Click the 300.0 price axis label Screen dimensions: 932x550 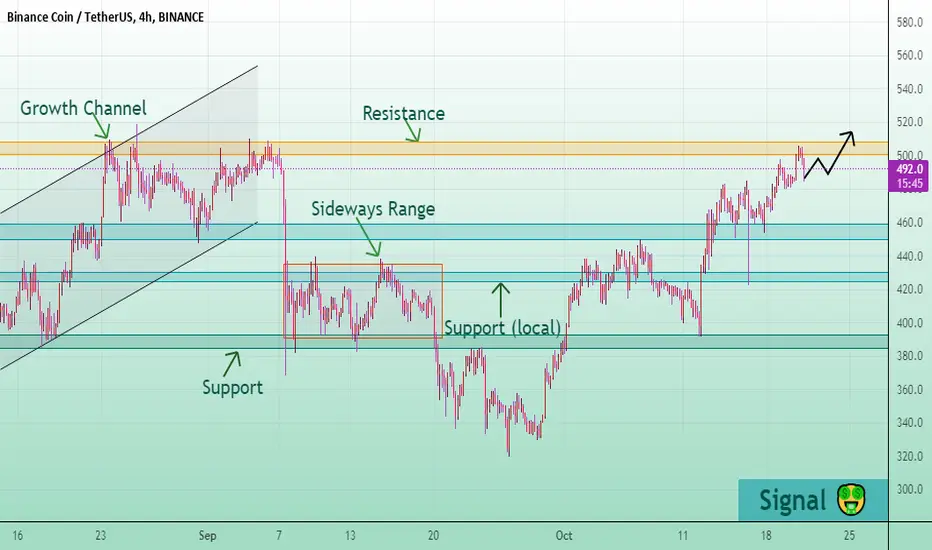tap(909, 490)
